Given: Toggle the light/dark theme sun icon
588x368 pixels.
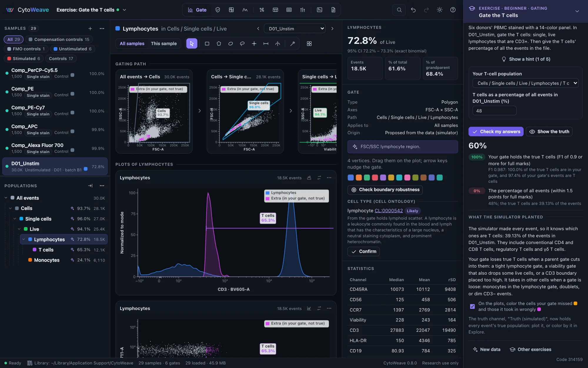Looking at the screenshot, I should point(440,10).
